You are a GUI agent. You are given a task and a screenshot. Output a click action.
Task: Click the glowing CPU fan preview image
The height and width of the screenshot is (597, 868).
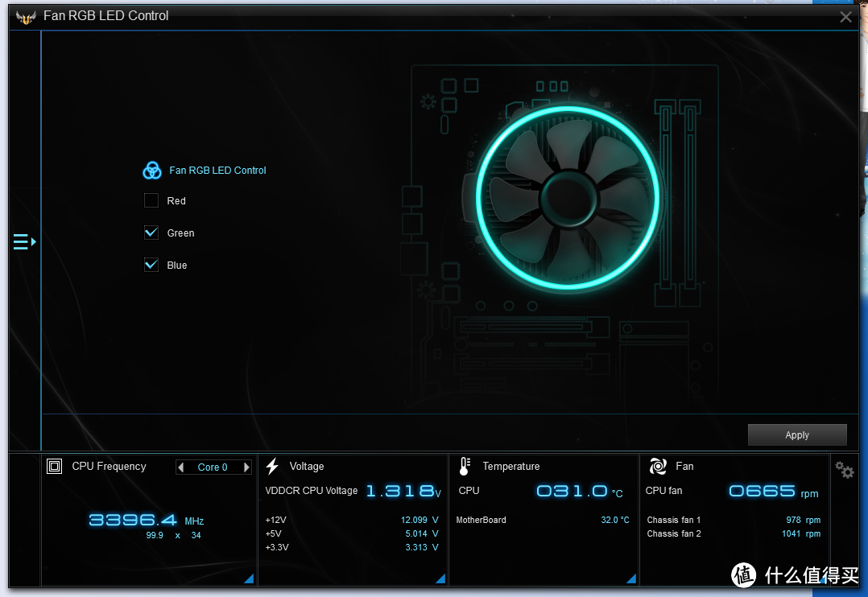click(568, 198)
